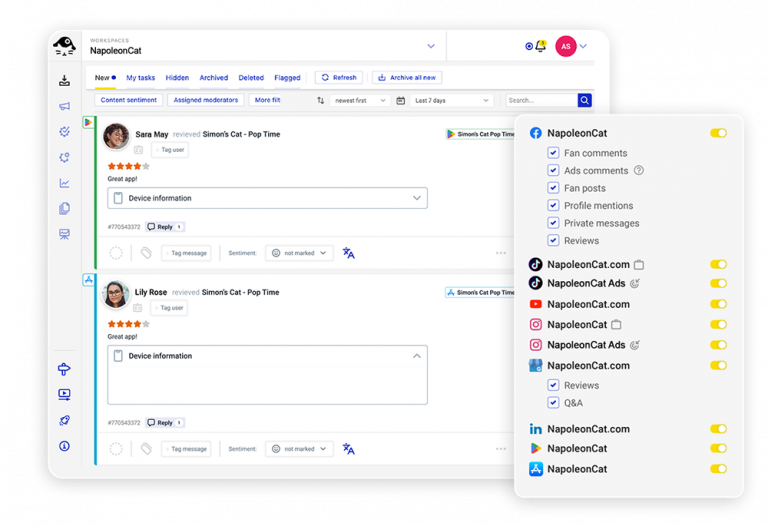This screenshot has width=768, height=526.
Task: Click Reply under Sara May's review
Action: (165, 227)
